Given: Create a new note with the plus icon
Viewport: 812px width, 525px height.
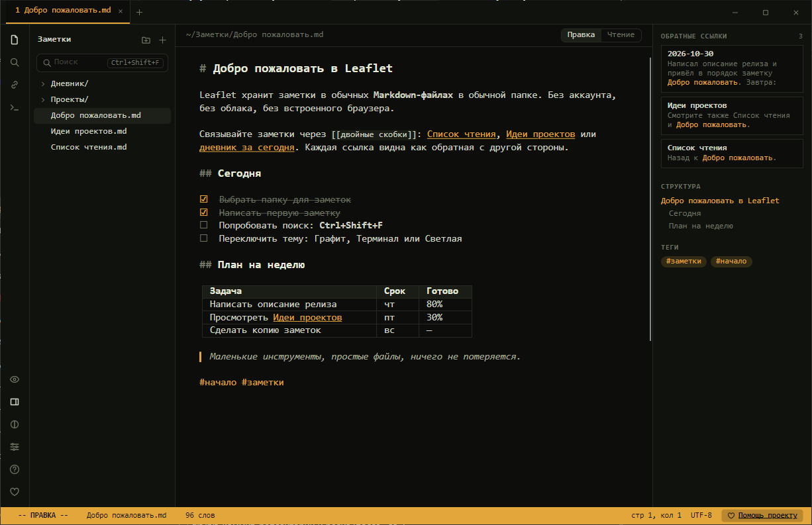Looking at the screenshot, I should (162, 40).
